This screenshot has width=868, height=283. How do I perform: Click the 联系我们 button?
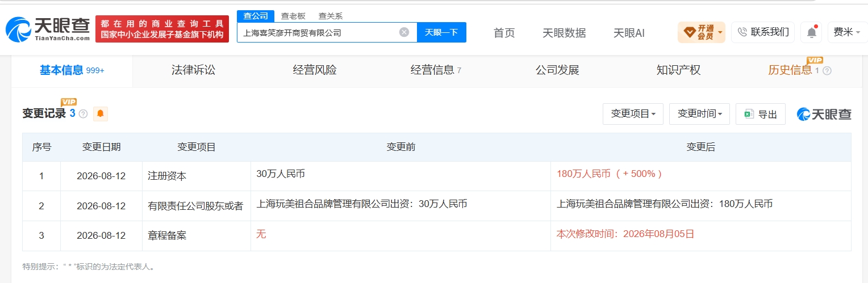point(763,32)
